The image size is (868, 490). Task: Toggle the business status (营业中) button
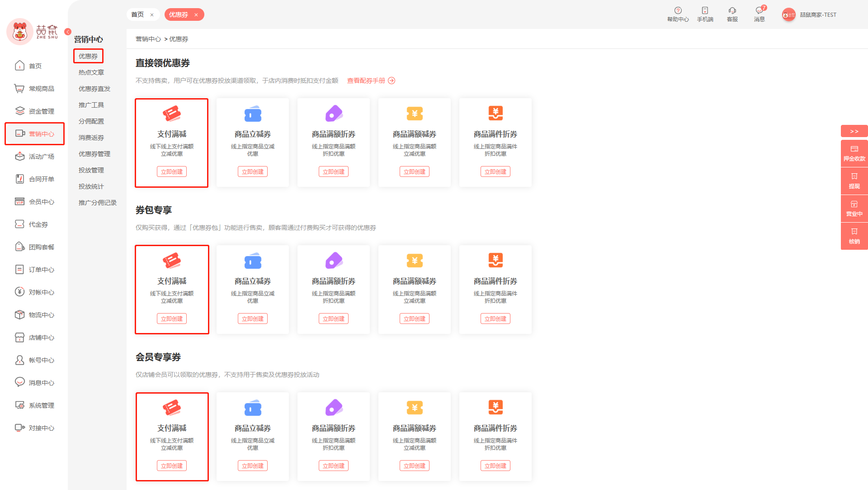point(854,209)
